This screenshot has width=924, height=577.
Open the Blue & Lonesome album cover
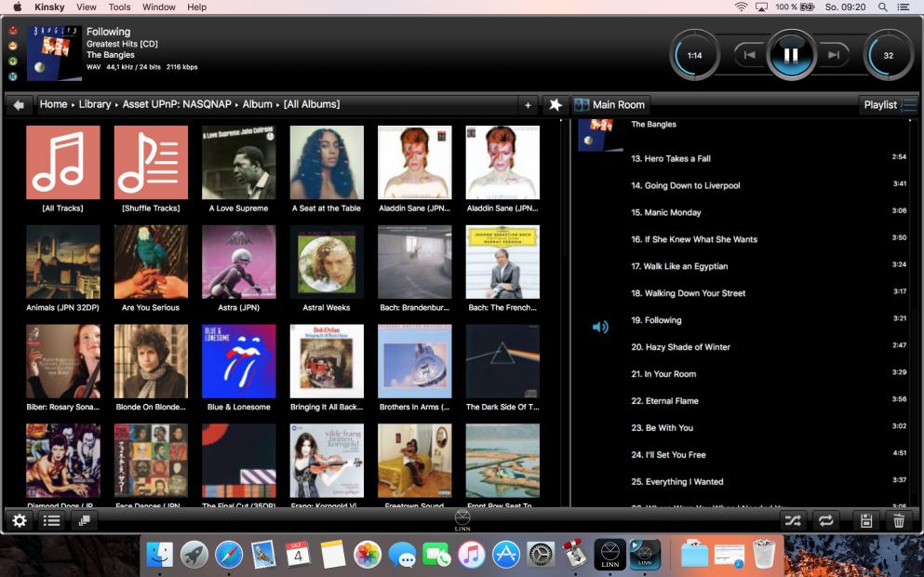238,361
